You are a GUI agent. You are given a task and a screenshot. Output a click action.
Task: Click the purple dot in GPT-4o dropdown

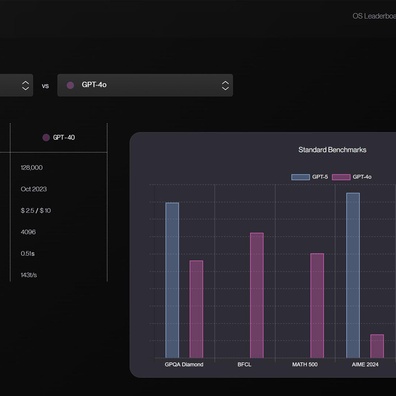(70, 85)
